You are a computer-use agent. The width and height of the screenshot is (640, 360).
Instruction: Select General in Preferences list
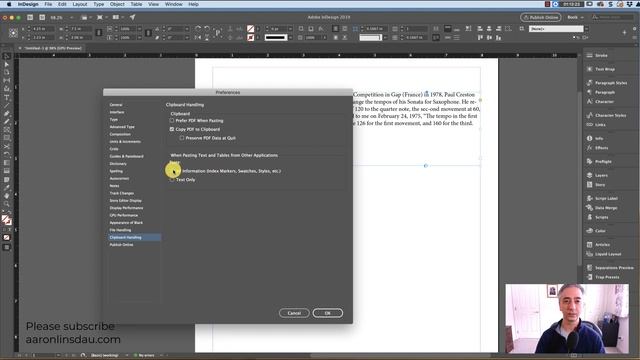coord(116,105)
